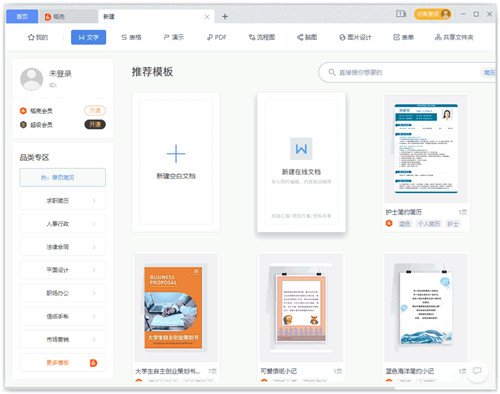
Task: Click the 超级会员 dark hexagon icon
Action: pos(23,125)
